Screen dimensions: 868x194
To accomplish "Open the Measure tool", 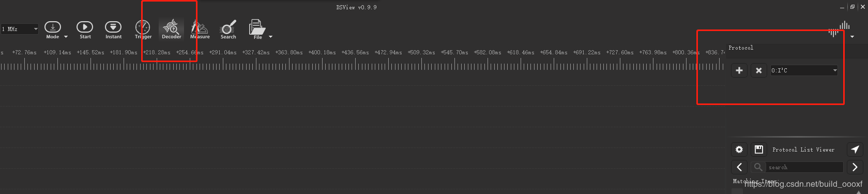I will [x=200, y=29].
